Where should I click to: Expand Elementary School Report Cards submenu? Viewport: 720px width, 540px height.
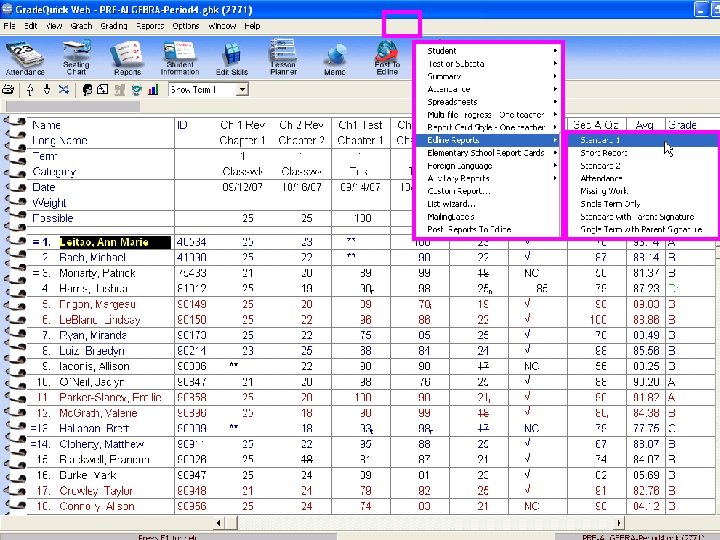click(488, 153)
